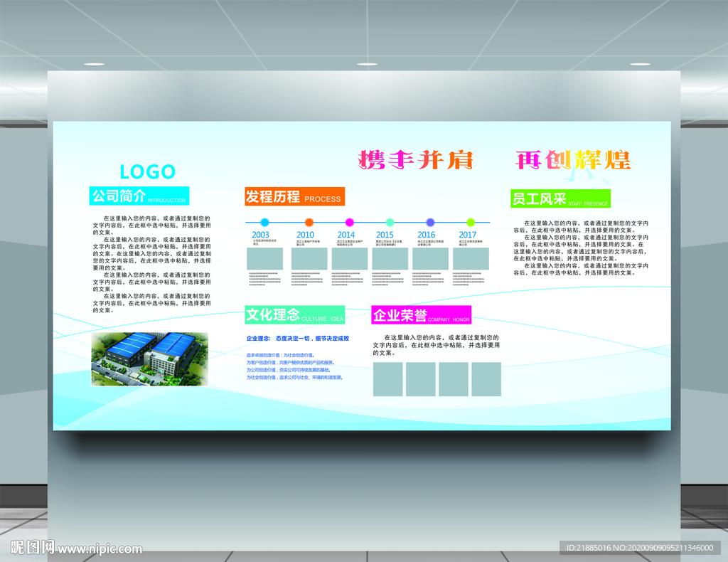Select the year label 2010

tap(305, 235)
